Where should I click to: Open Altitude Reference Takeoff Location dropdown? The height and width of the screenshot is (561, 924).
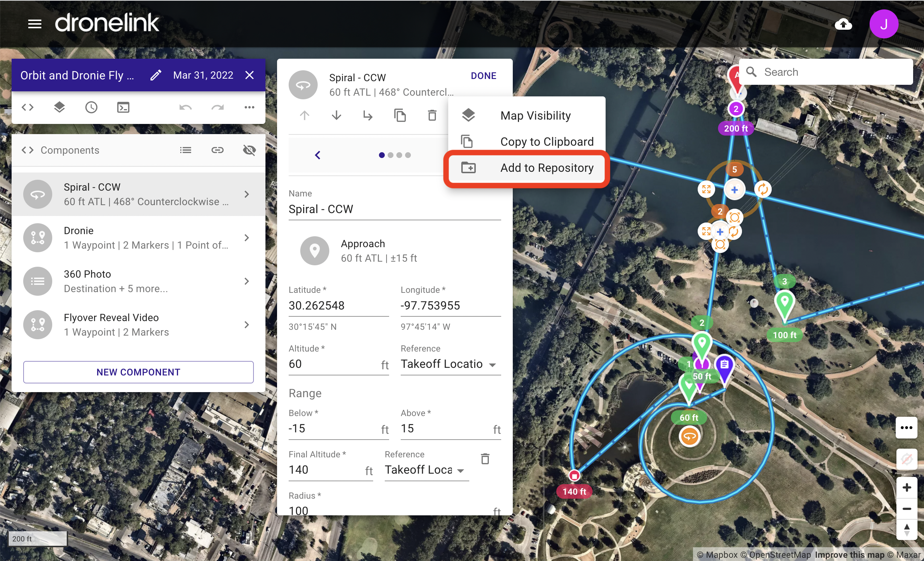click(451, 364)
